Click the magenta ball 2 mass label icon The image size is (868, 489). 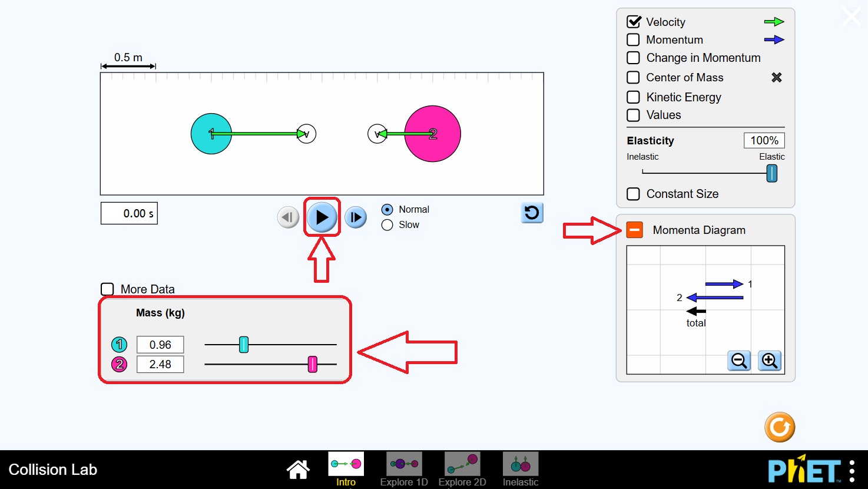point(119,364)
